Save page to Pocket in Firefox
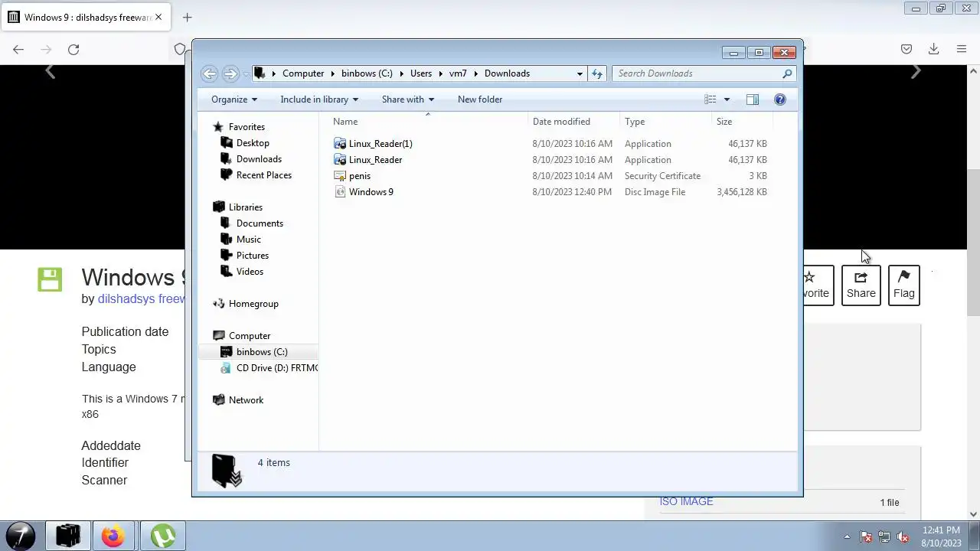This screenshot has width=980, height=551. coord(906,49)
